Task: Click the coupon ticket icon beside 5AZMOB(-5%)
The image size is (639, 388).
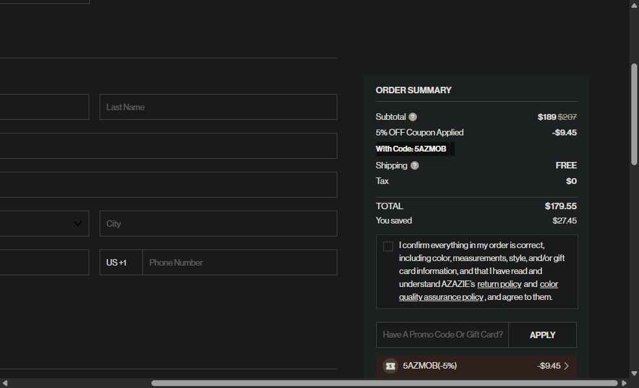Action: [x=390, y=366]
